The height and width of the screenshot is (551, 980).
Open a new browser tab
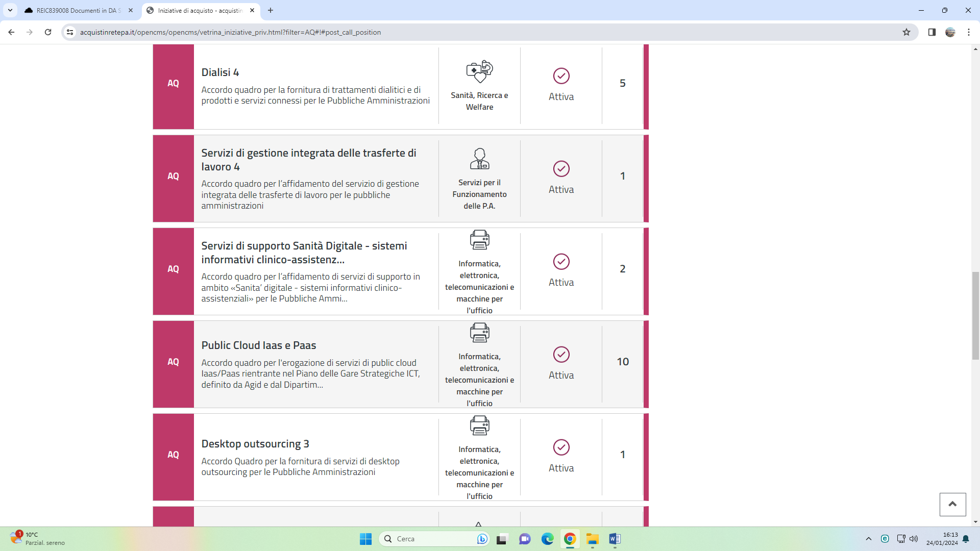(x=271, y=10)
